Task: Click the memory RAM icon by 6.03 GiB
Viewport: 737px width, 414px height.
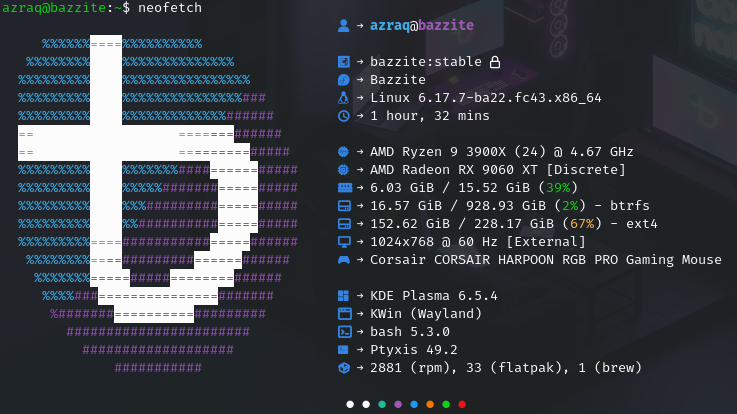Action: (x=345, y=187)
